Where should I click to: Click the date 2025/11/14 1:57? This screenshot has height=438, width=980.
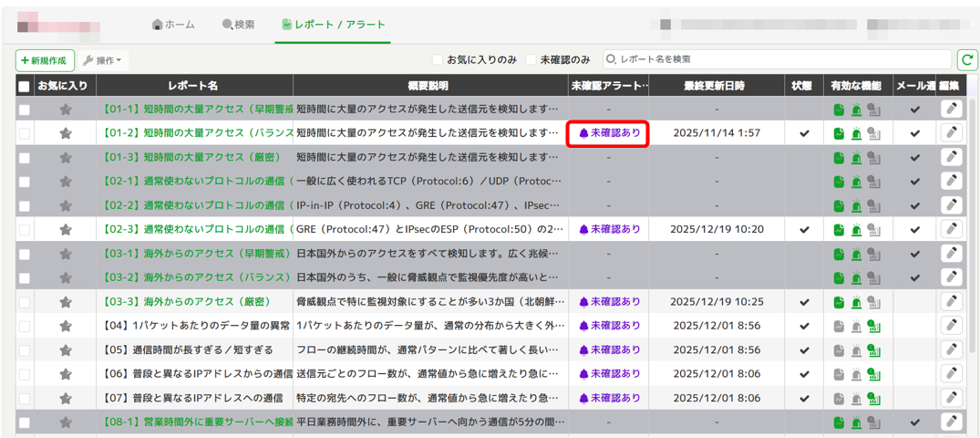click(717, 133)
